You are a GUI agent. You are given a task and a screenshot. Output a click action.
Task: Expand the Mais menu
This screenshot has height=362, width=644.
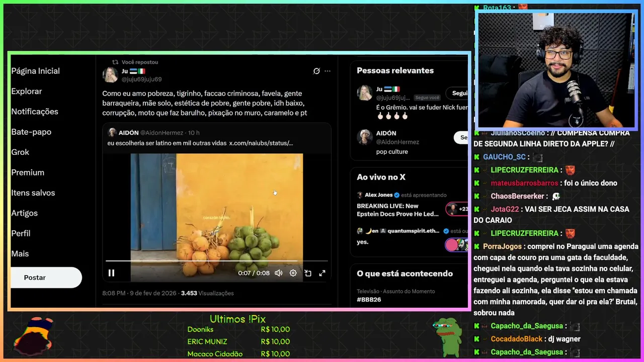20,253
